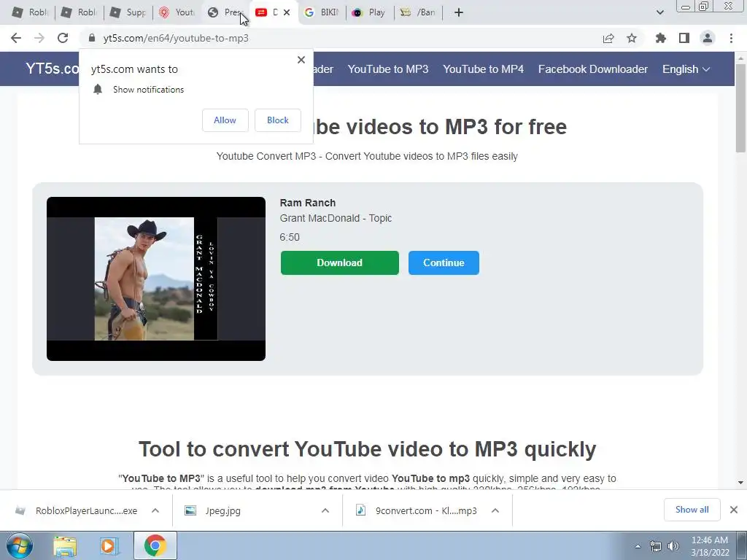Bookmark this page with the star icon
Viewport: 747px width, 560px height.
tap(632, 38)
